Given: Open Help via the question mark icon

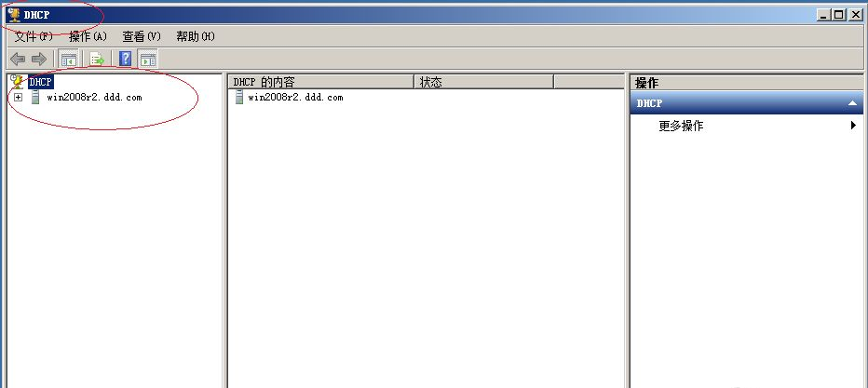Looking at the screenshot, I should [x=125, y=59].
